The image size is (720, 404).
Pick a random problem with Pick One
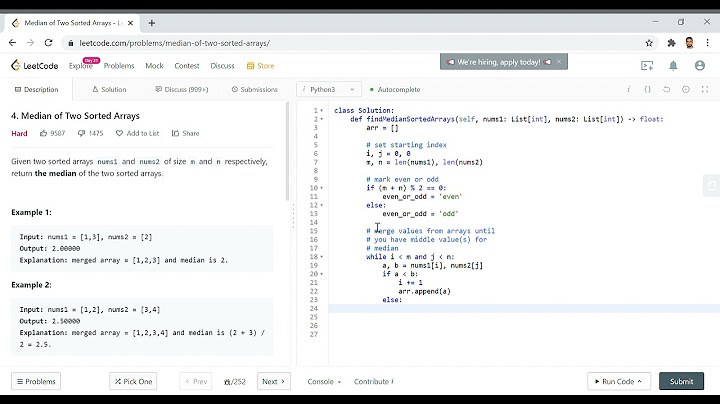coord(133,382)
